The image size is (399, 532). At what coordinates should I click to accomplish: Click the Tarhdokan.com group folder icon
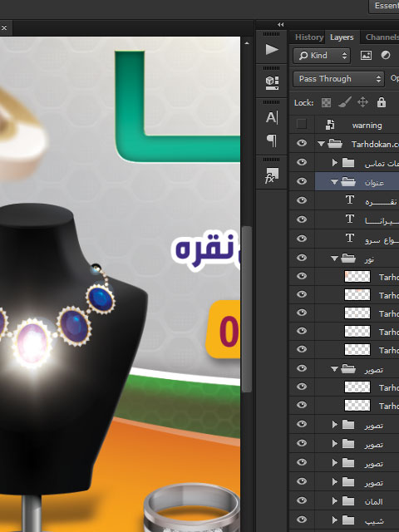click(335, 144)
